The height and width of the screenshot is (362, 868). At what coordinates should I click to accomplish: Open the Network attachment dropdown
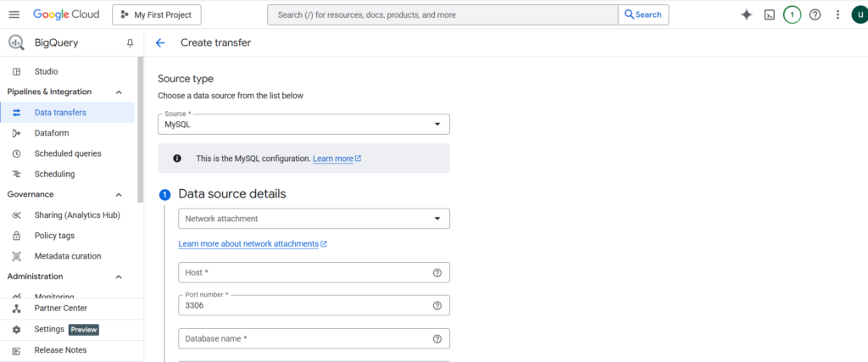click(314, 219)
